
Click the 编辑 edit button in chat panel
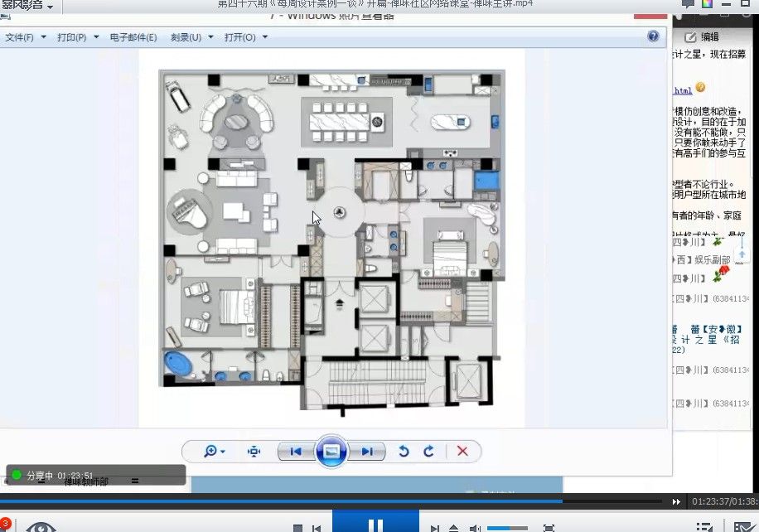702,36
